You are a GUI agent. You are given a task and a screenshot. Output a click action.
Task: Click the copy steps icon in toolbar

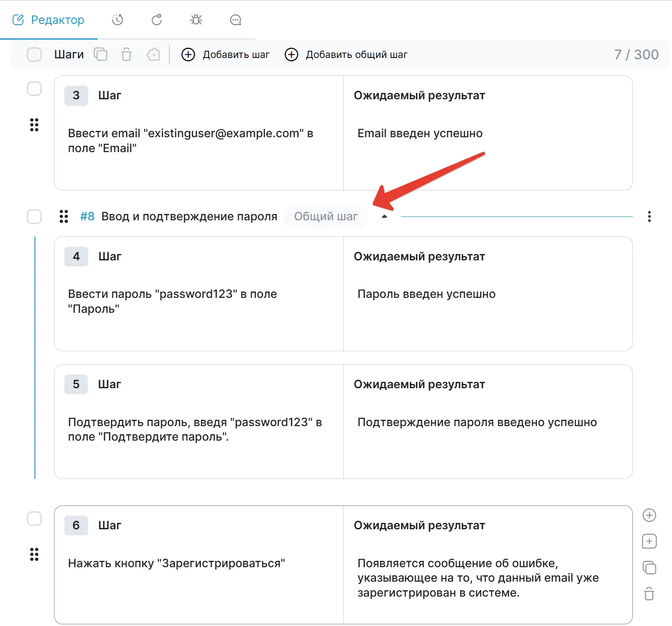pyautogui.click(x=101, y=55)
